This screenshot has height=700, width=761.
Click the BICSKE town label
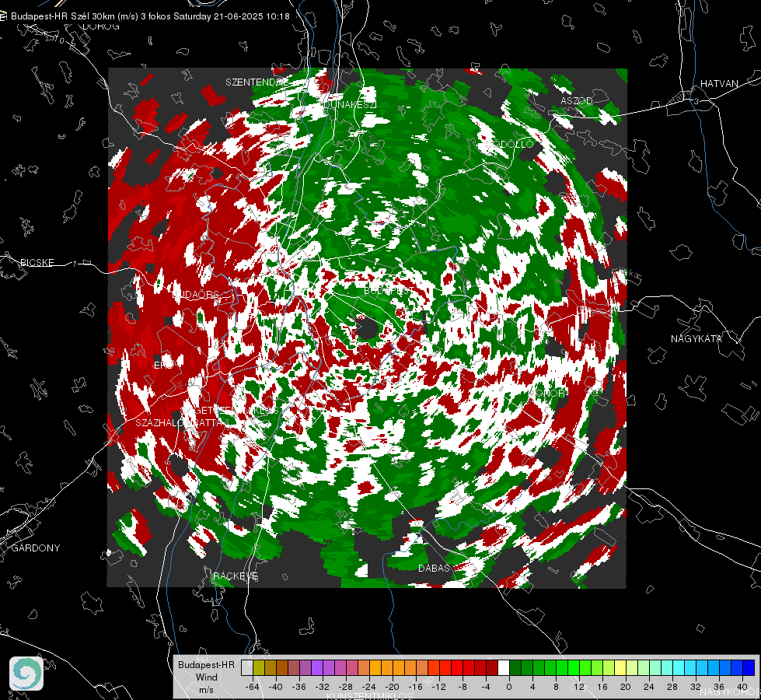pyautogui.click(x=37, y=262)
